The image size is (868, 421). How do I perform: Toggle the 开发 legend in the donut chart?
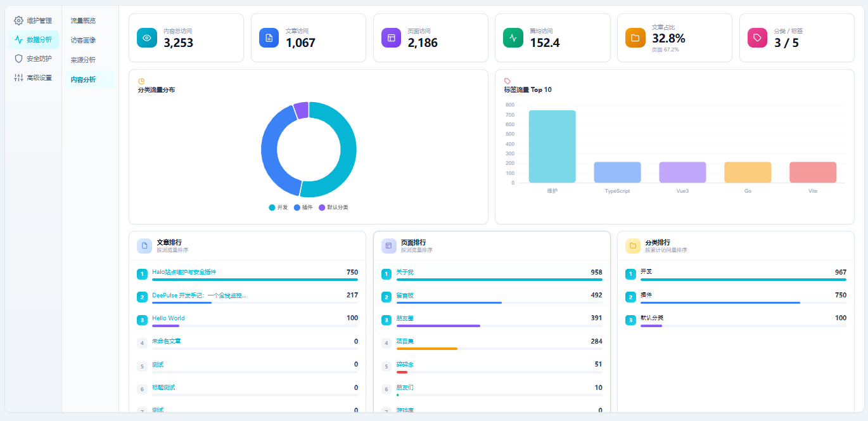click(x=279, y=207)
